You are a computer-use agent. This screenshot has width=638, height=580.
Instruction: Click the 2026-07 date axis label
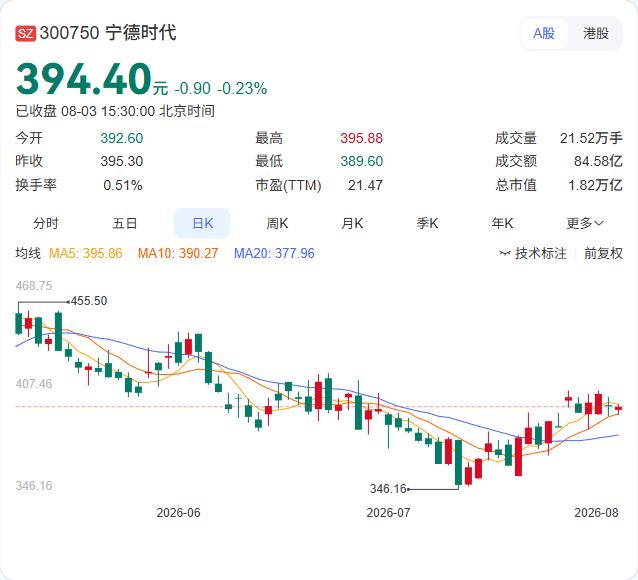point(388,512)
